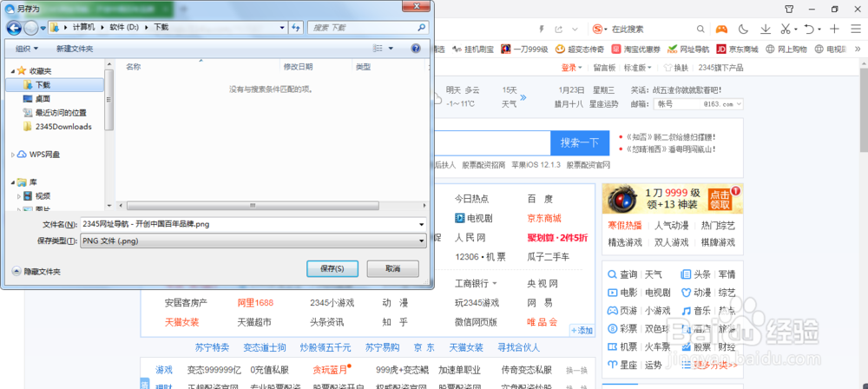This screenshot has height=389, width=868.
Task: Click the lightning speed mode icon
Action: tap(542, 29)
